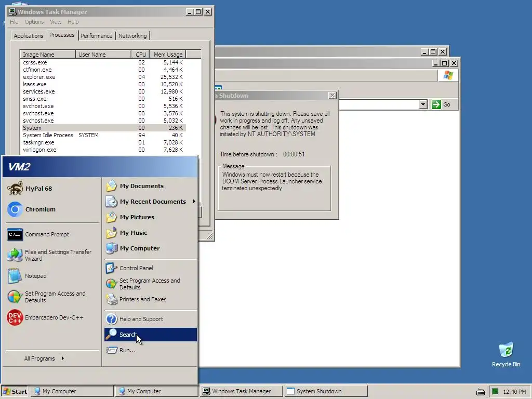Open My Computer from Start menu

[151, 248]
